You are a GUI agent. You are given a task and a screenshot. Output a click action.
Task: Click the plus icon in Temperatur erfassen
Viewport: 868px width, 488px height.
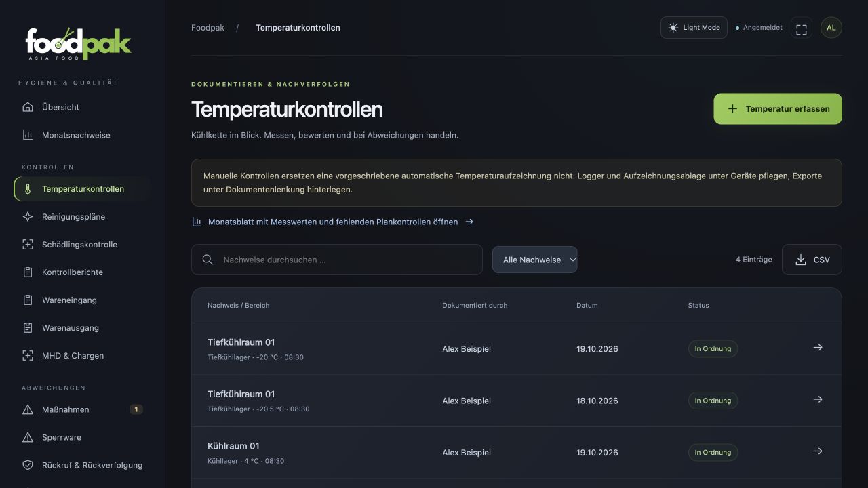(x=732, y=109)
